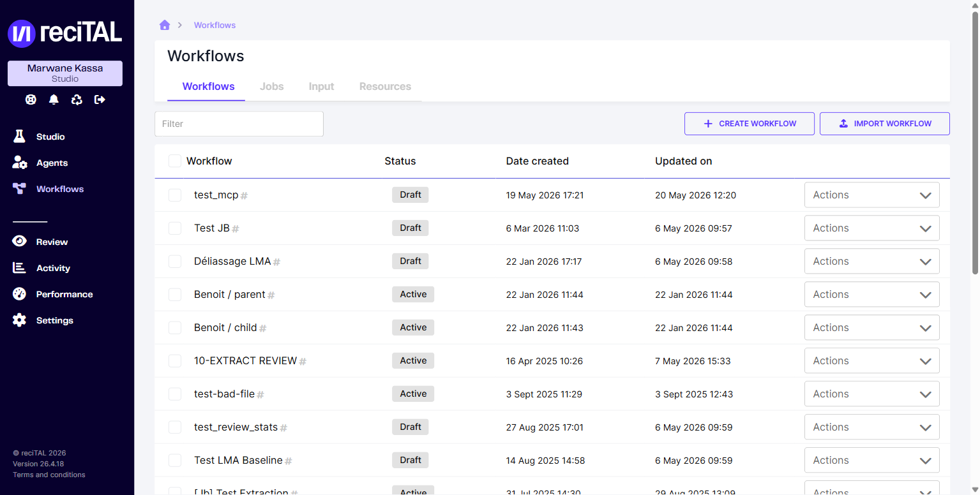
Task: Tick the select-all checkbox in the table header
Action: (175, 161)
